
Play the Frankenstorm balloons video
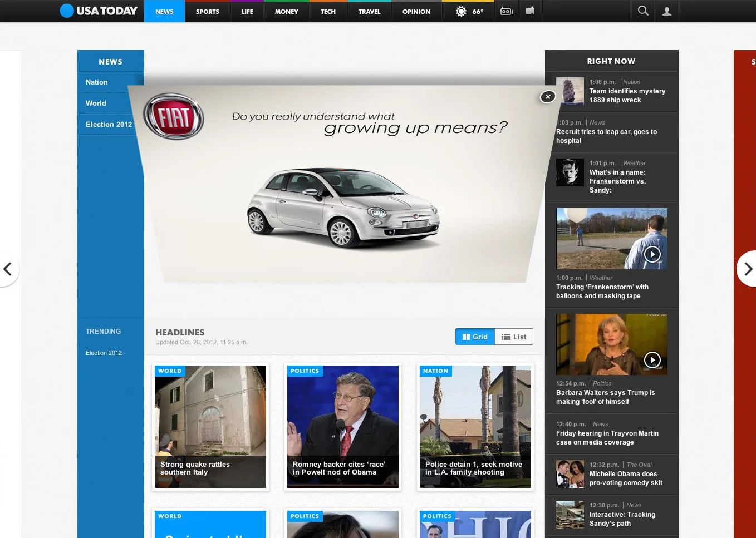coord(652,254)
